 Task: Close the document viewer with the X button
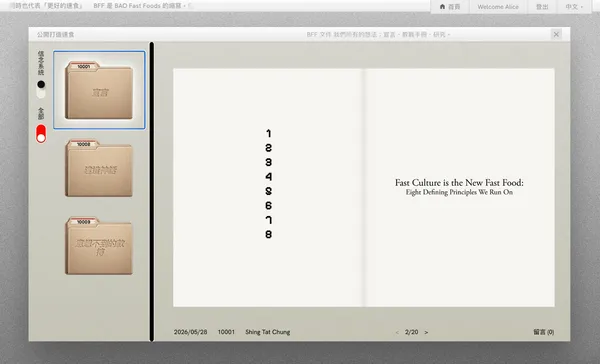click(556, 34)
